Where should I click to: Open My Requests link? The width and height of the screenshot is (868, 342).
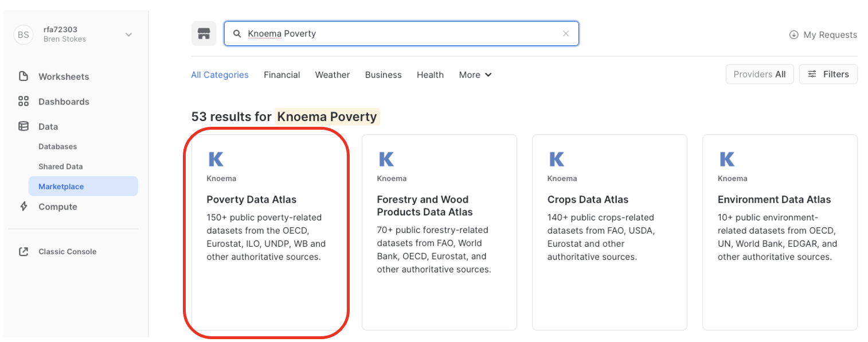823,34
